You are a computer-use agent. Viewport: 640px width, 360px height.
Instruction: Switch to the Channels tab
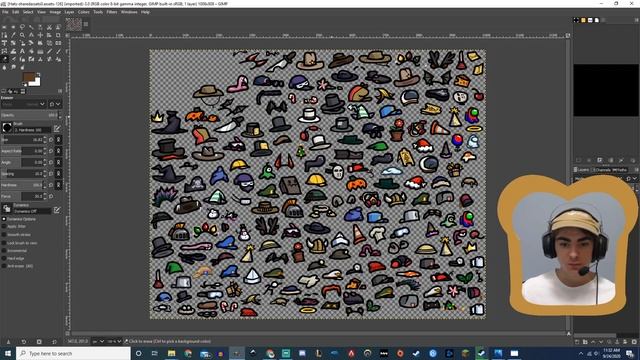(602, 170)
